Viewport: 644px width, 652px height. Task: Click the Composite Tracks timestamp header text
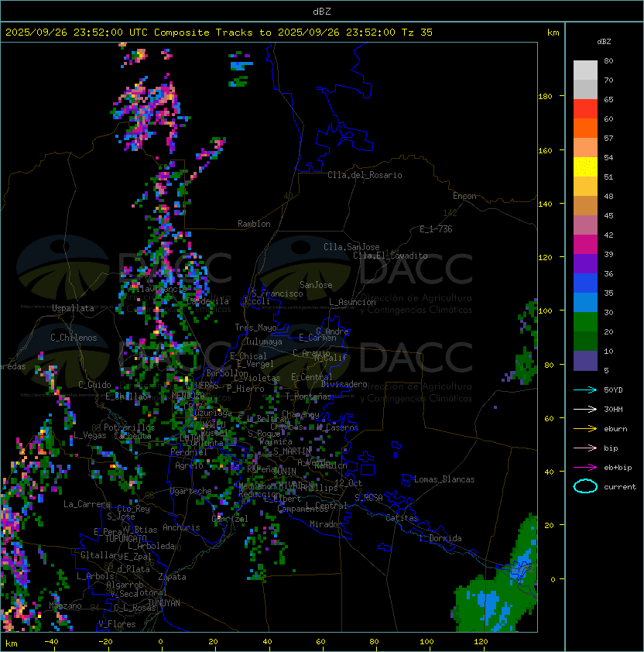tap(219, 33)
